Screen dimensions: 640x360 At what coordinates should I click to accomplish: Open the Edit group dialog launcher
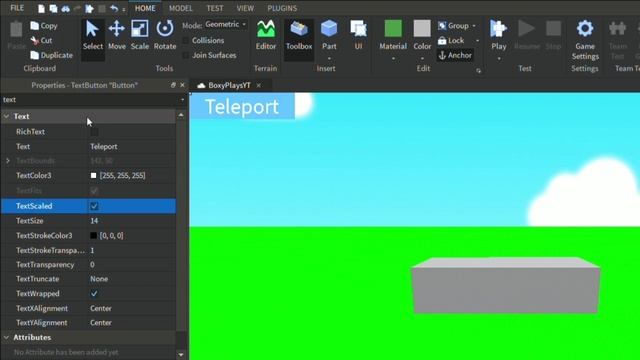click(x=478, y=71)
